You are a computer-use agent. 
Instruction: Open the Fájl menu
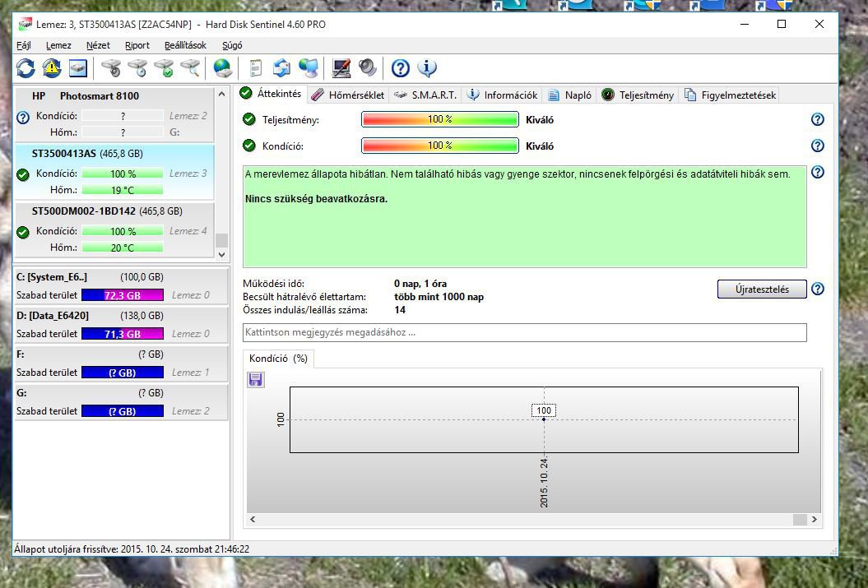pos(23,45)
